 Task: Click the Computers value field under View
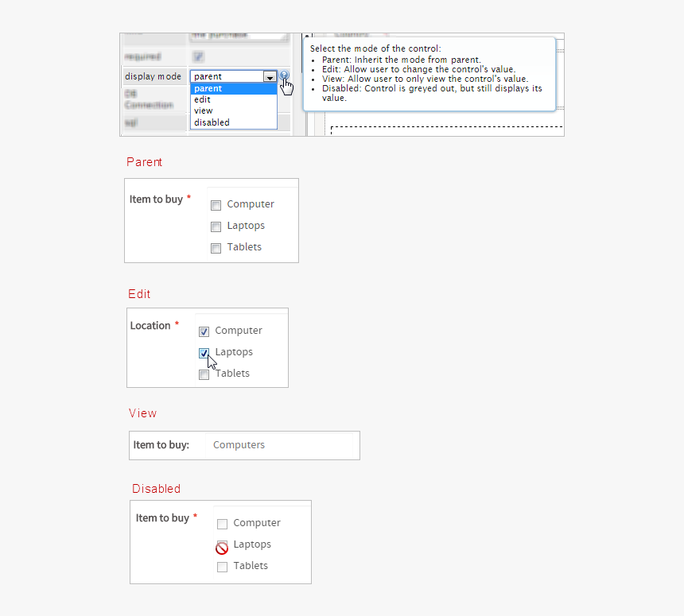pos(239,444)
